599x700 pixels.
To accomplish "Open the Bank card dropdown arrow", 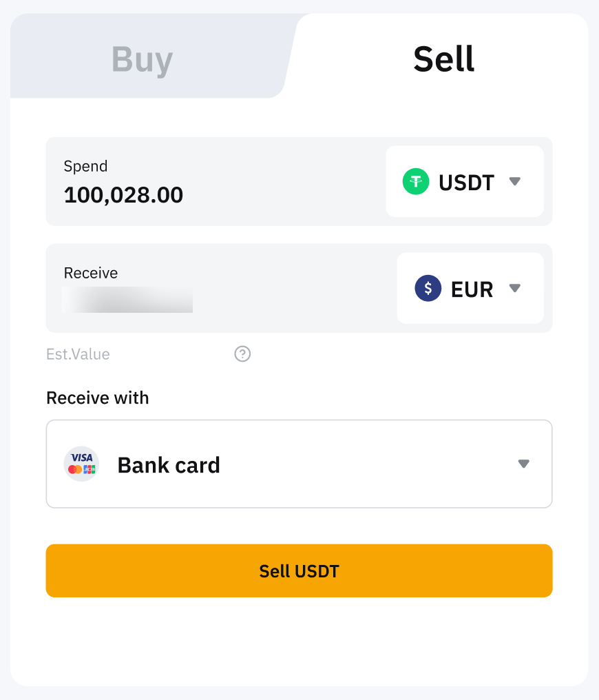I will [x=523, y=464].
